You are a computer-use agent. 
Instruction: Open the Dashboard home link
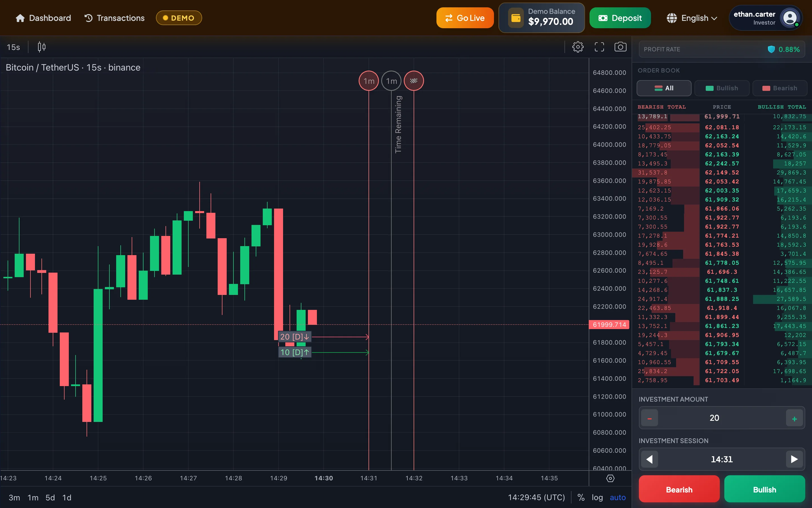coord(43,18)
